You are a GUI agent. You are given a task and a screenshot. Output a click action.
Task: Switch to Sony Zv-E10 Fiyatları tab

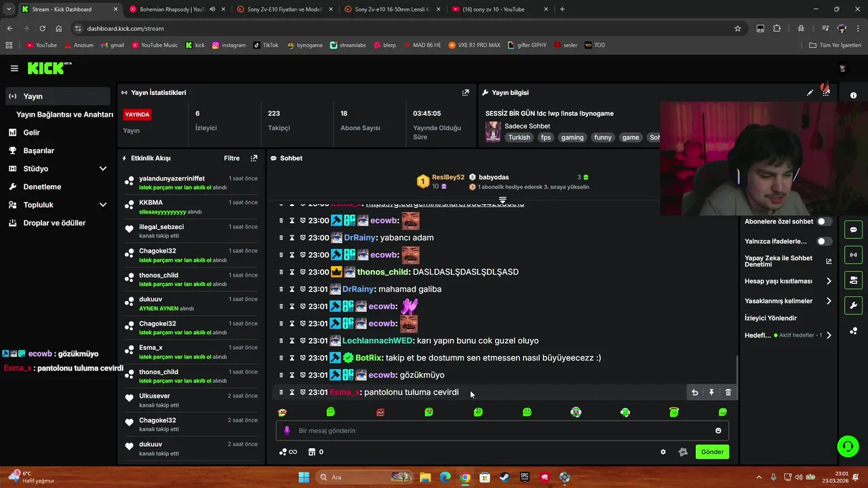click(x=283, y=9)
